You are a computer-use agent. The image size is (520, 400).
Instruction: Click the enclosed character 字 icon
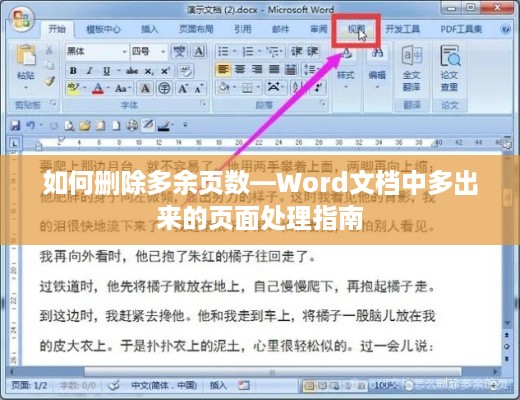point(164,88)
